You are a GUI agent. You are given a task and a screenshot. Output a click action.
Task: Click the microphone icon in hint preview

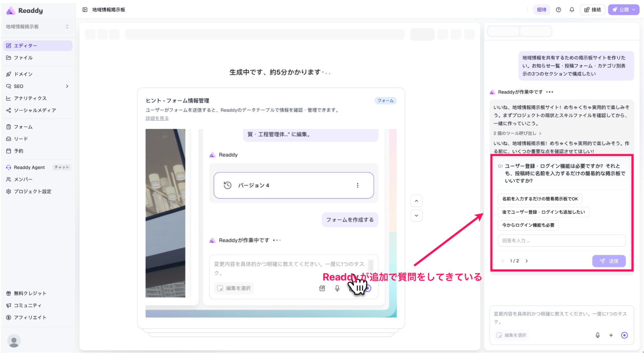337,288
